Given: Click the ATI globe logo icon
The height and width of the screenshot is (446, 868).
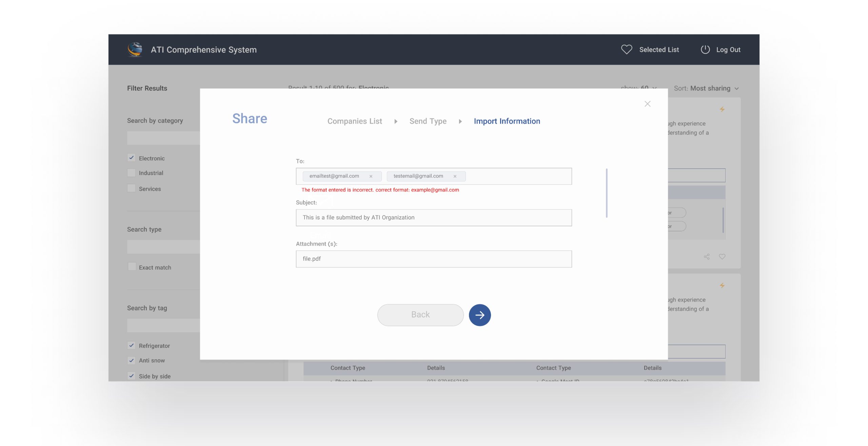Looking at the screenshot, I should tap(135, 49).
